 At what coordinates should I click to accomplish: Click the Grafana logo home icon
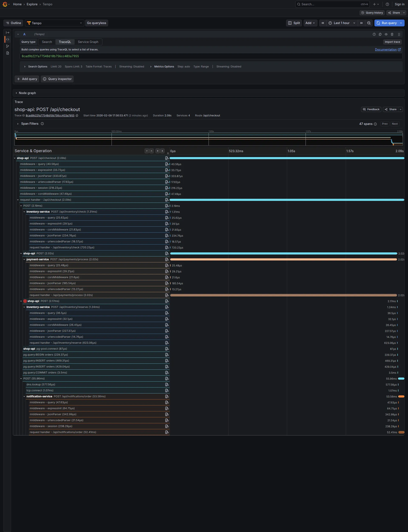pyautogui.click(x=5, y=4)
